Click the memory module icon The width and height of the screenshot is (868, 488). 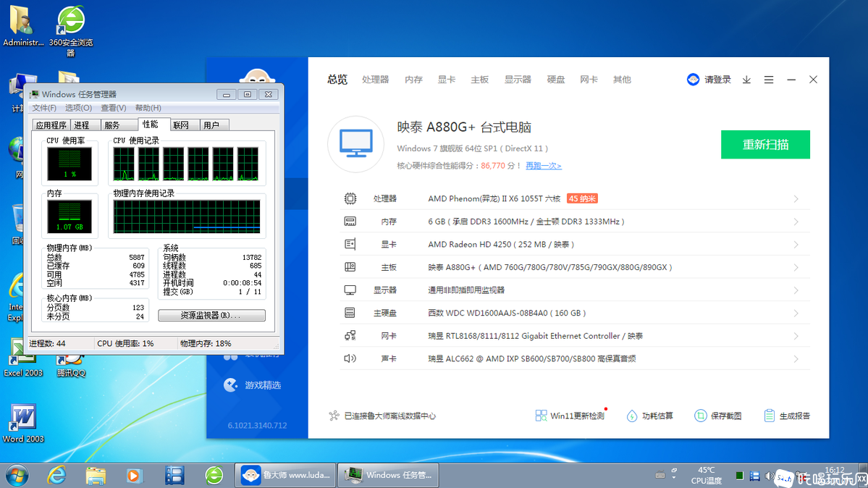pos(350,222)
